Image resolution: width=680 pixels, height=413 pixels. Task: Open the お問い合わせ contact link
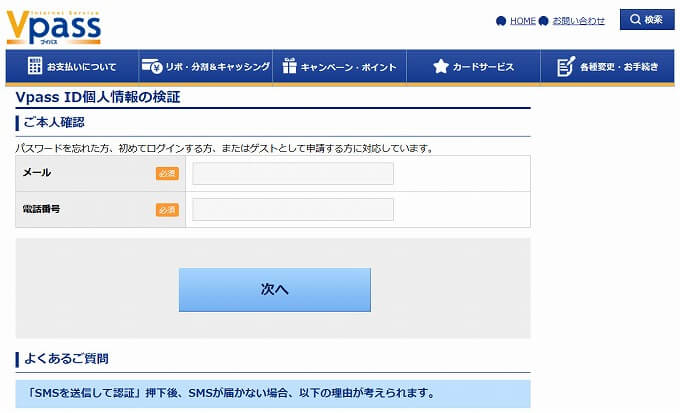tap(579, 21)
